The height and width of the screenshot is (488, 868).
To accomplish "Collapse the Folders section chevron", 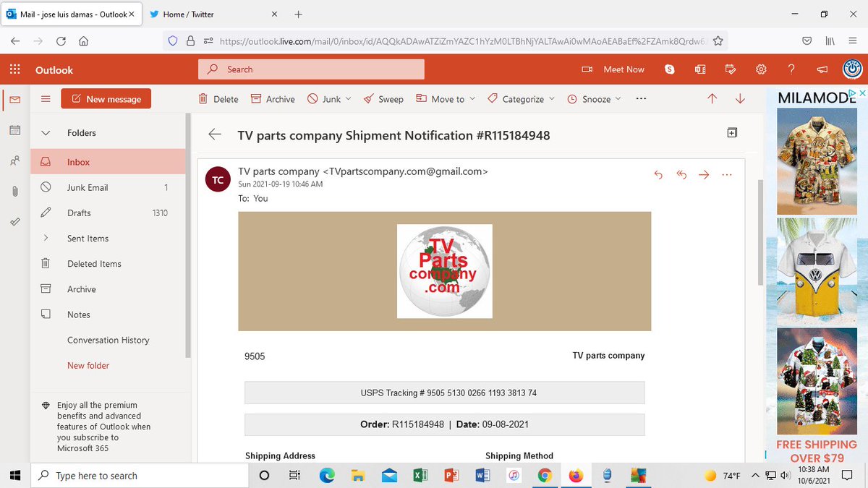I will tap(46, 133).
